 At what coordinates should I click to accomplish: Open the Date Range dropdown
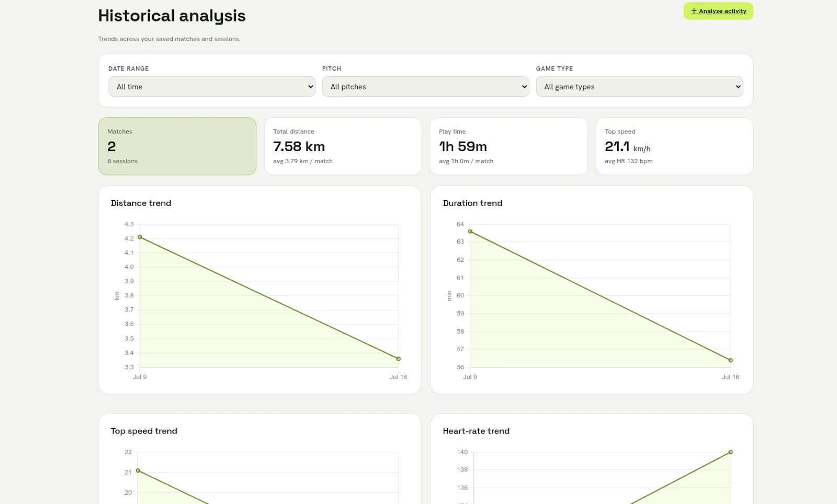pos(212,87)
